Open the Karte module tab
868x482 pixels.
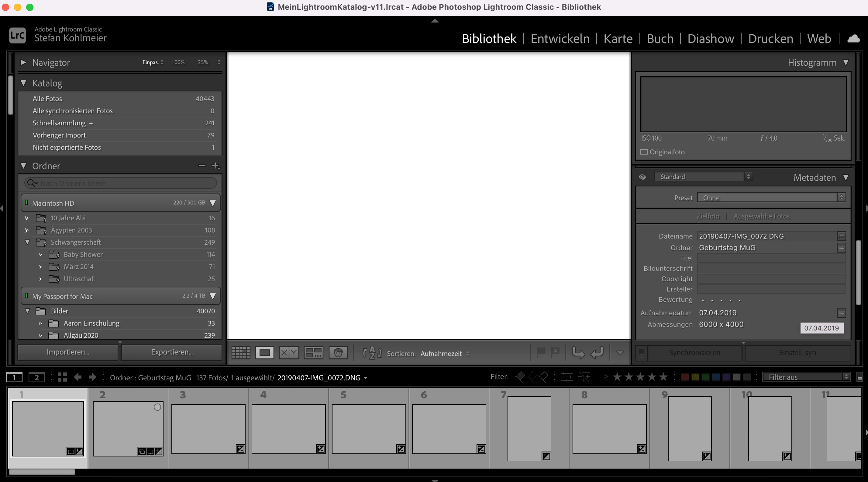(x=618, y=39)
